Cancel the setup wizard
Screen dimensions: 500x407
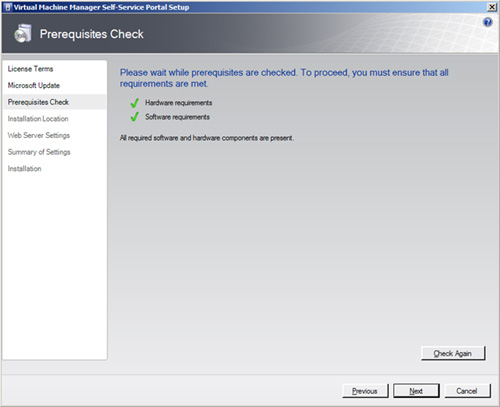467,391
